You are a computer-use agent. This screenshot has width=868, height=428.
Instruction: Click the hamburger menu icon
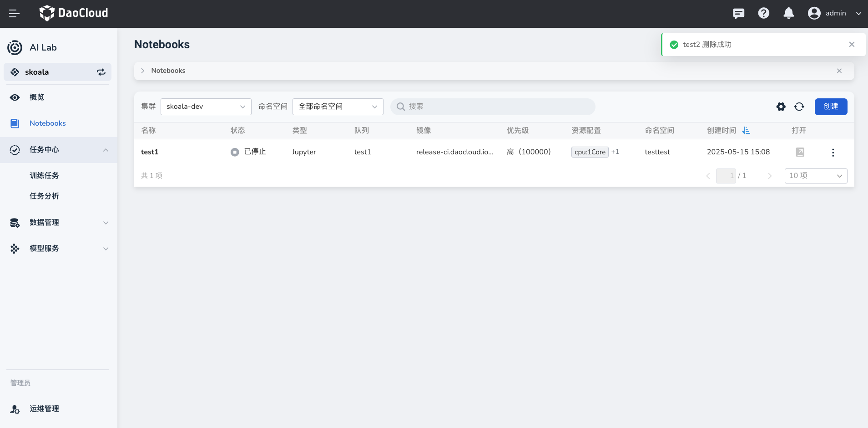tap(14, 14)
